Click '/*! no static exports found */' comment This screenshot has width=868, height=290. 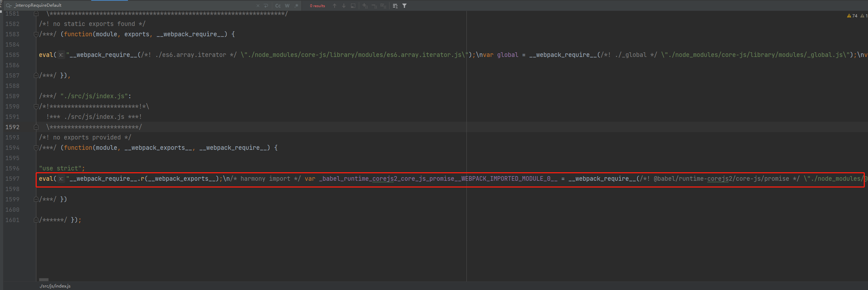(92, 24)
